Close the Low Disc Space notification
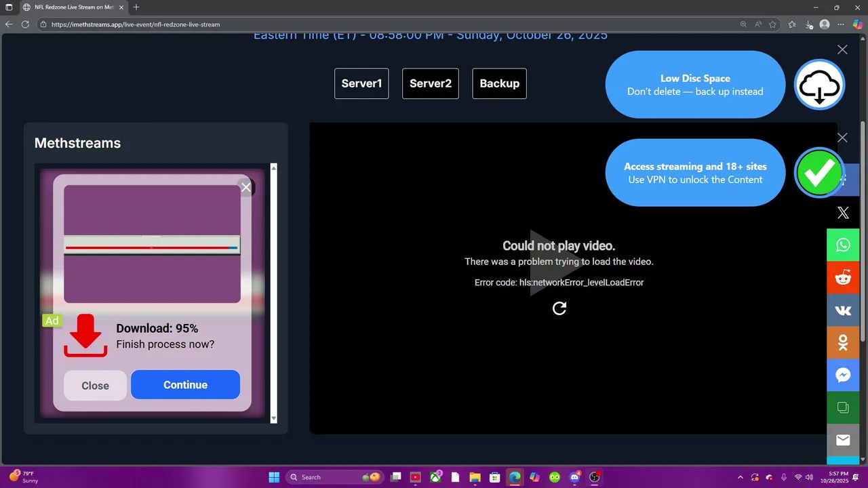Image resolution: width=868 pixels, height=488 pixels. (x=842, y=49)
